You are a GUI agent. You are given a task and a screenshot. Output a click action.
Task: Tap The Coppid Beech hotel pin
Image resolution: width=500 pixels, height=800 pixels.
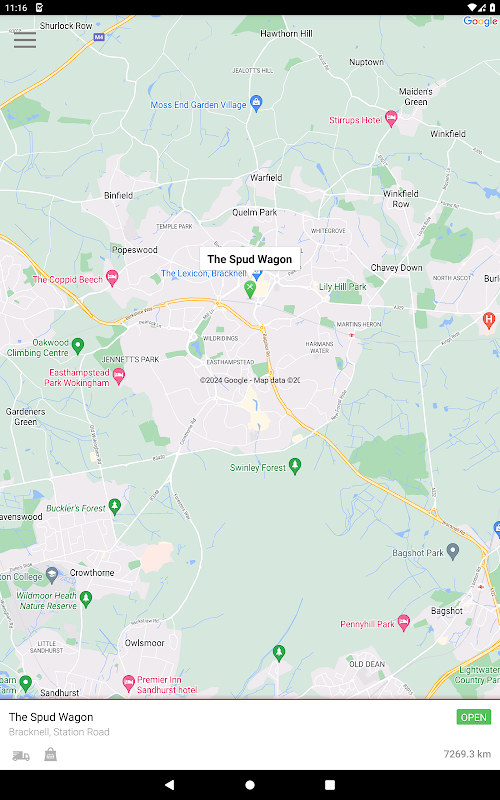112,278
